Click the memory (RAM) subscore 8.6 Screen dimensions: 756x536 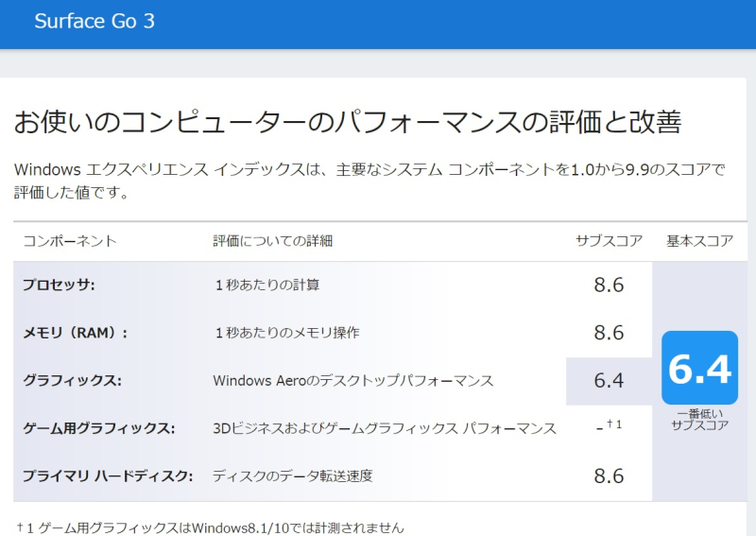point(609,333)
